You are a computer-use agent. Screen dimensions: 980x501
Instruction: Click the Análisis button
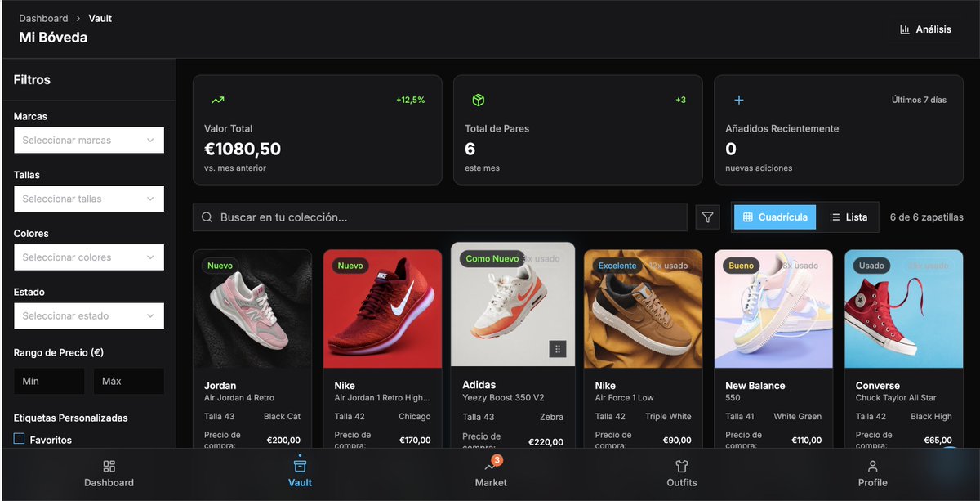pos(925,29)
